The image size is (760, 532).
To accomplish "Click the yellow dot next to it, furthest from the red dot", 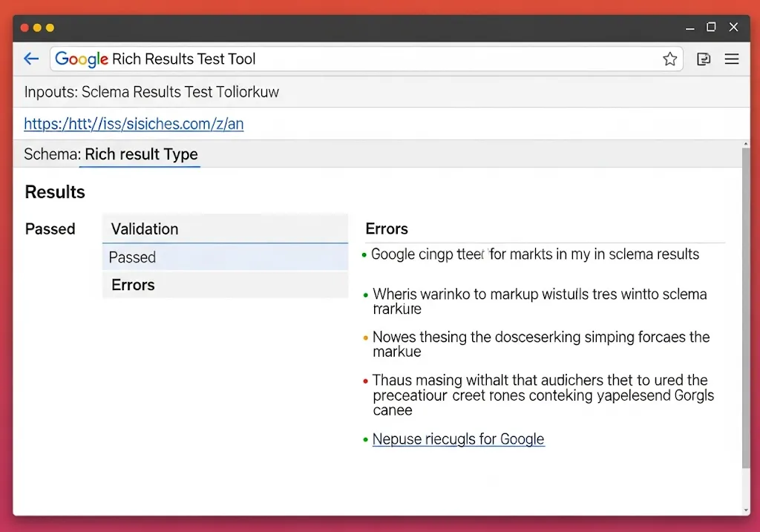I will 50,27.
